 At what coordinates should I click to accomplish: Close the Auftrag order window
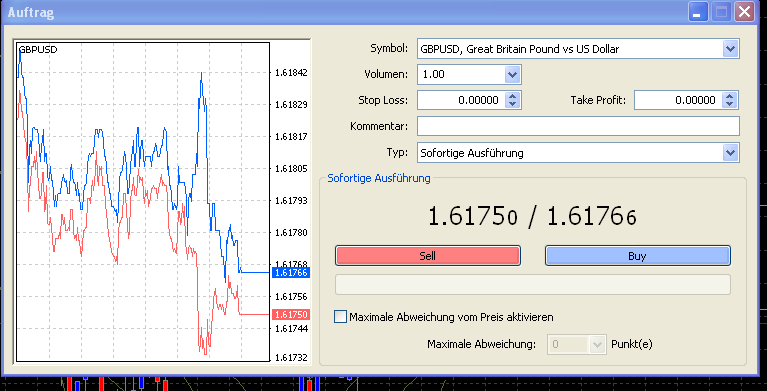click(x=744, y=12)
